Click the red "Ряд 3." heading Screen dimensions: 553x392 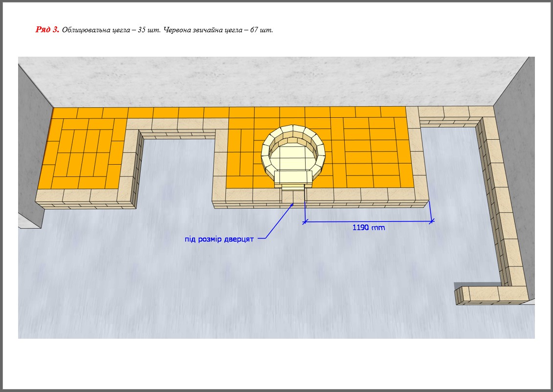pyautogui.click(x=47, y=30)
